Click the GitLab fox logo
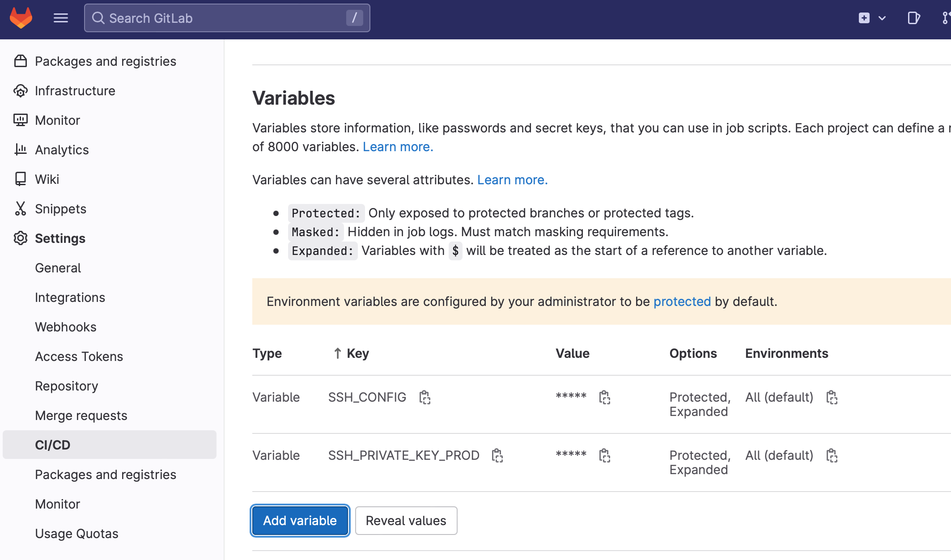Image resolution: width=951 pixels, height=560 pixels. click(21, 18)
